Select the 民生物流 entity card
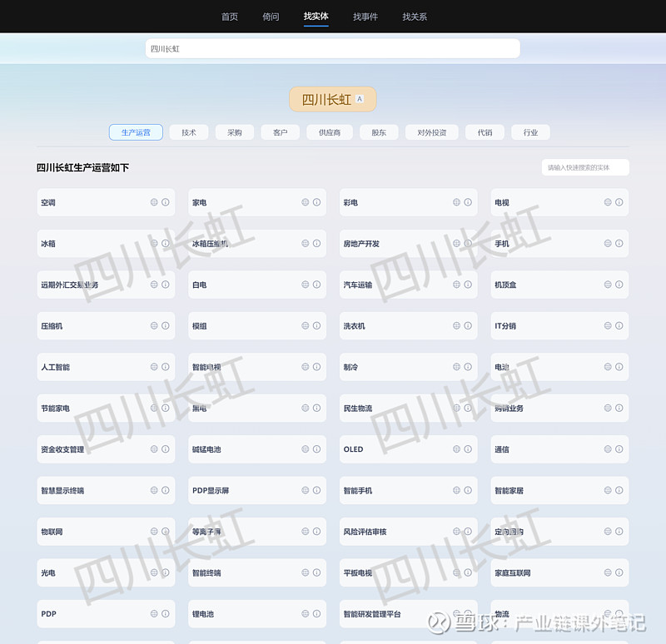The width and height of the screenshot is (666, 644). click(408, 408)
